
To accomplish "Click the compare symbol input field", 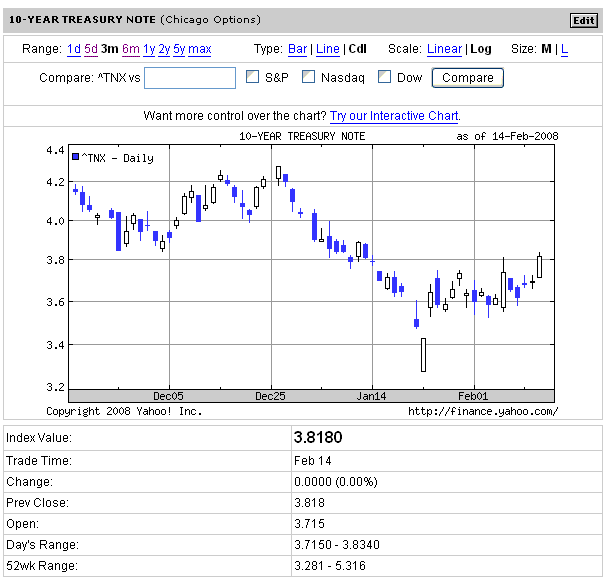I will (x=190, y=78).
